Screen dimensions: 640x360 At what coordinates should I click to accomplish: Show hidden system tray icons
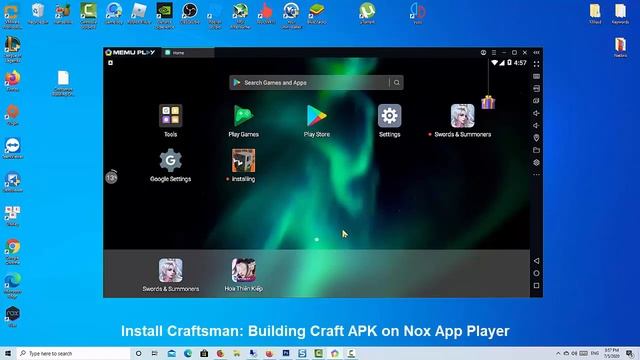pos(558,353)
